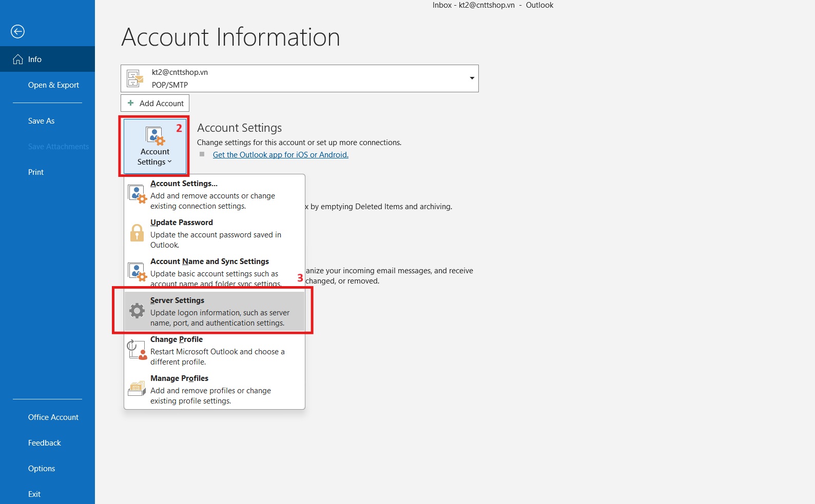Image resolution: width=815 pixels, height=504 pixels.
Task: Click the Account Settings... menu entry icon
Action: tap(137, 194)
